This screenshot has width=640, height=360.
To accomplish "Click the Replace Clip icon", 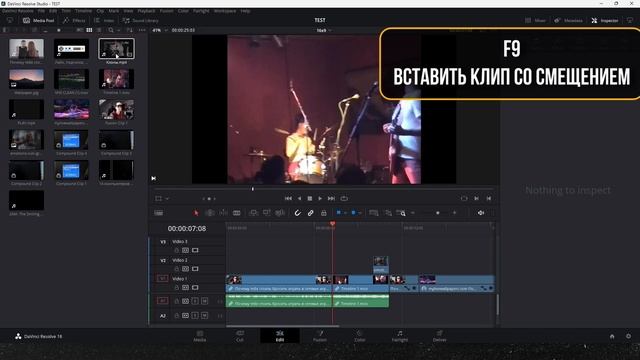I will 280,213.
